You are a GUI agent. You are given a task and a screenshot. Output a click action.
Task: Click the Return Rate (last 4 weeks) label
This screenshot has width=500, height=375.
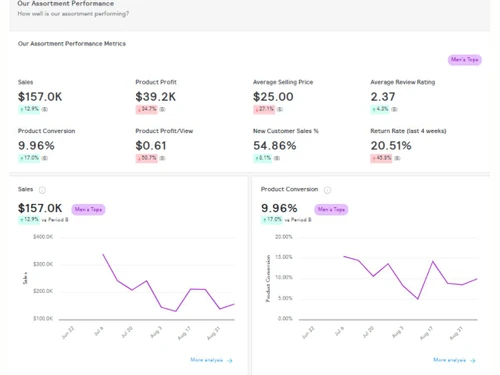[x=408, y=131]
